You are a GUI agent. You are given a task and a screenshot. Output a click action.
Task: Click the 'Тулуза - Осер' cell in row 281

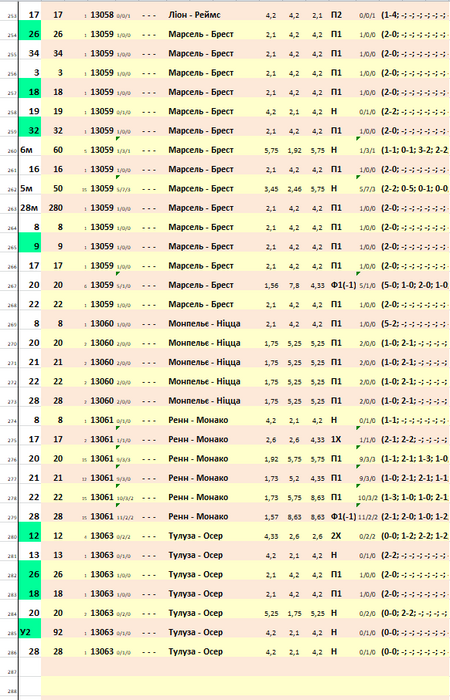(x=195, y=555)
